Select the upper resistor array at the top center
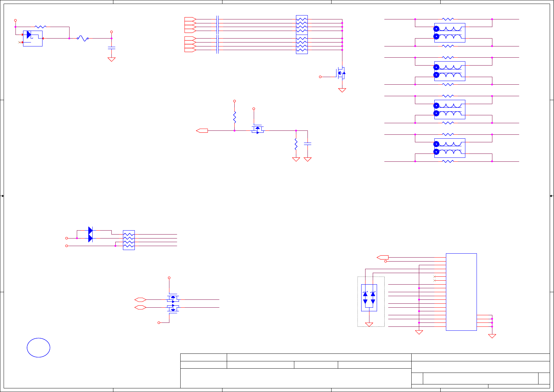This screenshot has width=554, height=392. coord(302,25)
